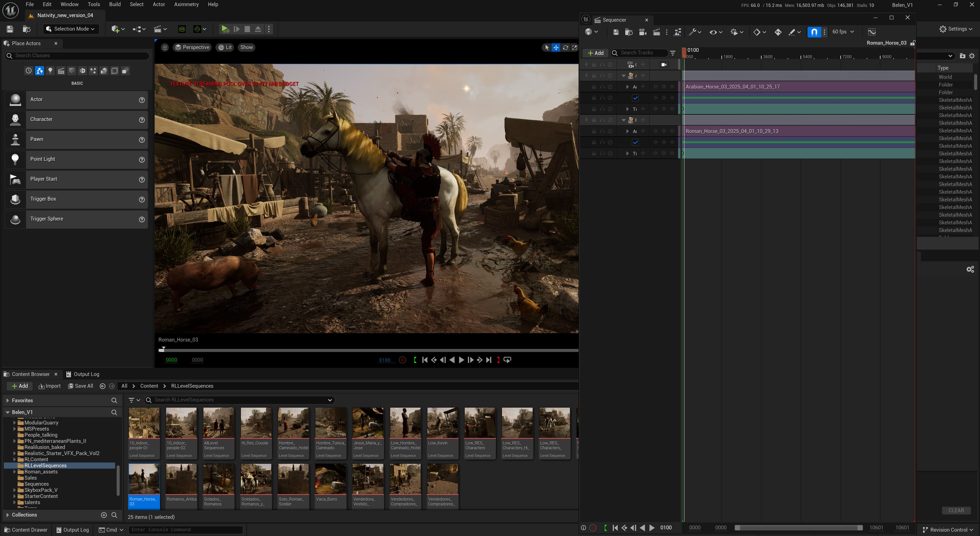This screenshot has height=536, width=980.
Task: Collapse the second skeletal mesh binding track
Action: click(623, 120)
